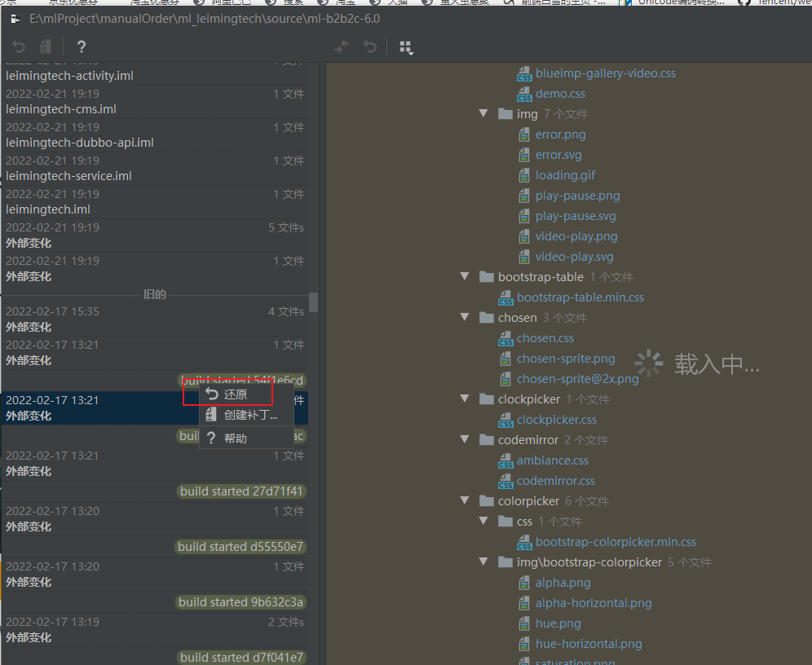Select leimingtech-activity.iml history entry
The image size is (812, 665).
155,73
